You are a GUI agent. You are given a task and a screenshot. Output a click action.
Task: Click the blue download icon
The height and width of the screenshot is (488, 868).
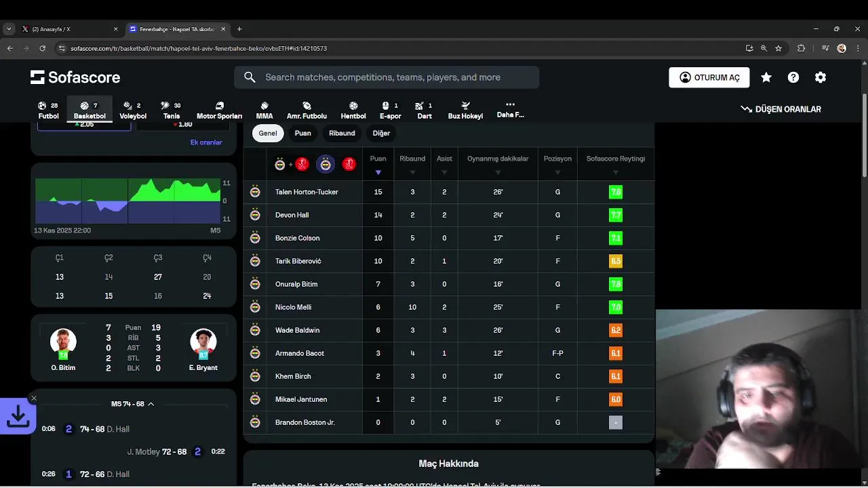[18, 416]
